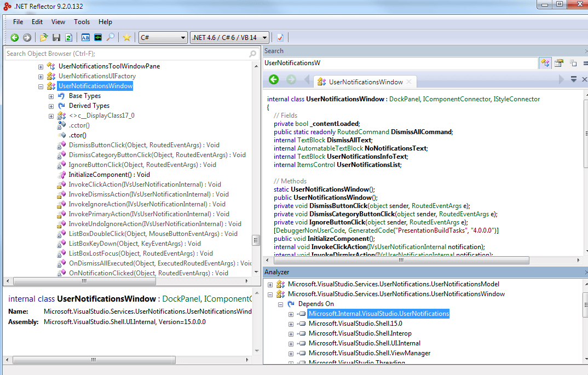Expand the Derived Types node
Screen dimensions: 588x375
pyautogui.click(x=51, y=106)
